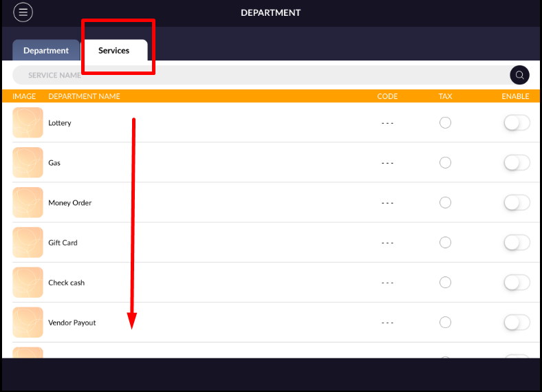Open the hamburger menu icon

pyautogui.click(x=23, y=12)
